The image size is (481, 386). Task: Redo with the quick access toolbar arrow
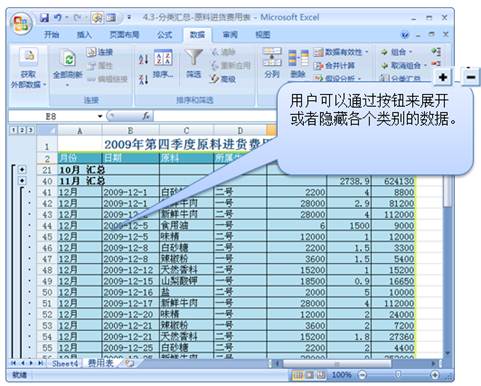pos(77,17)
